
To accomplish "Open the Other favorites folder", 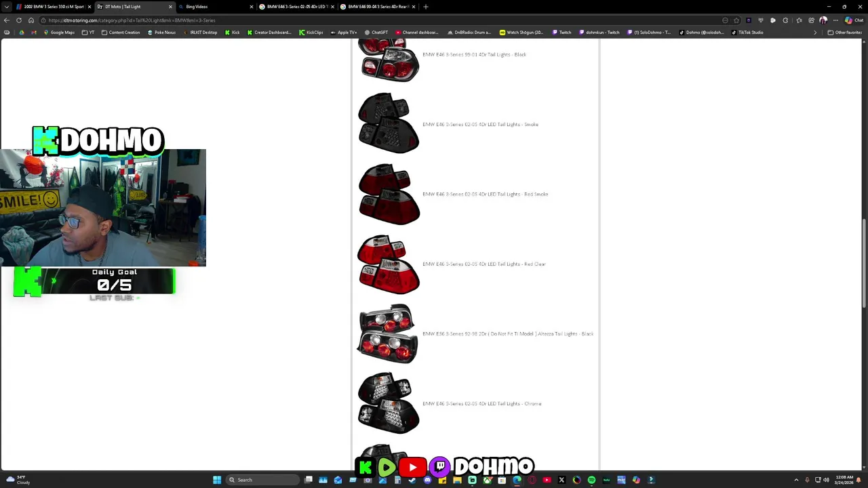I will [x=845, y=33].
